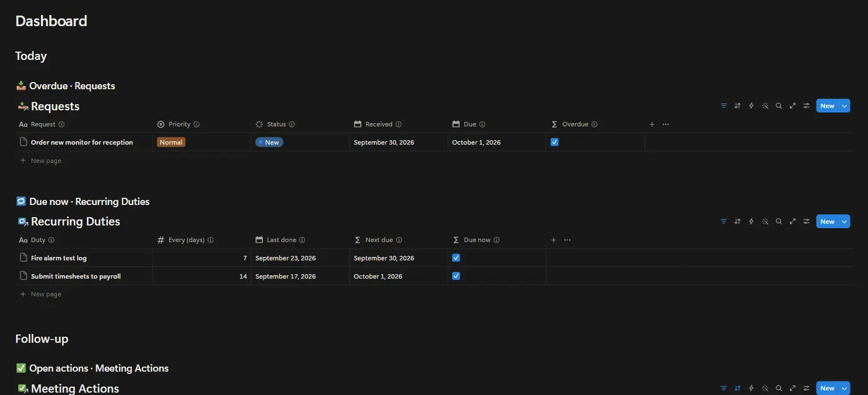Click the New button in Recurring Duties
868x395 pixels.
point(827,221)
